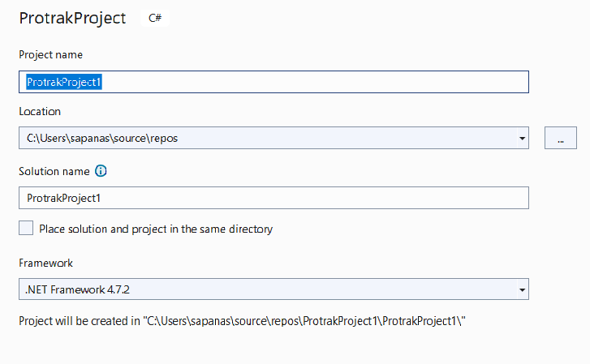Click the C# language tag
The image size is (590, 364).
[153, 18]
